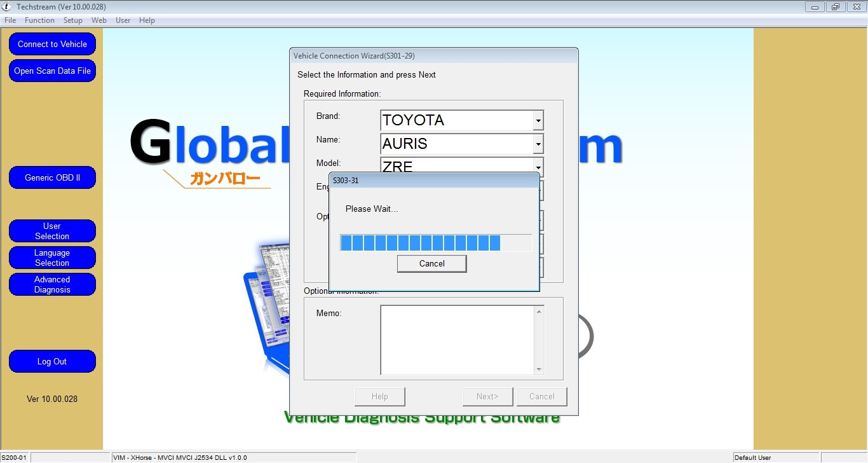
Task: Click the S200-01 status bar entry
Action: pos(14,457)
